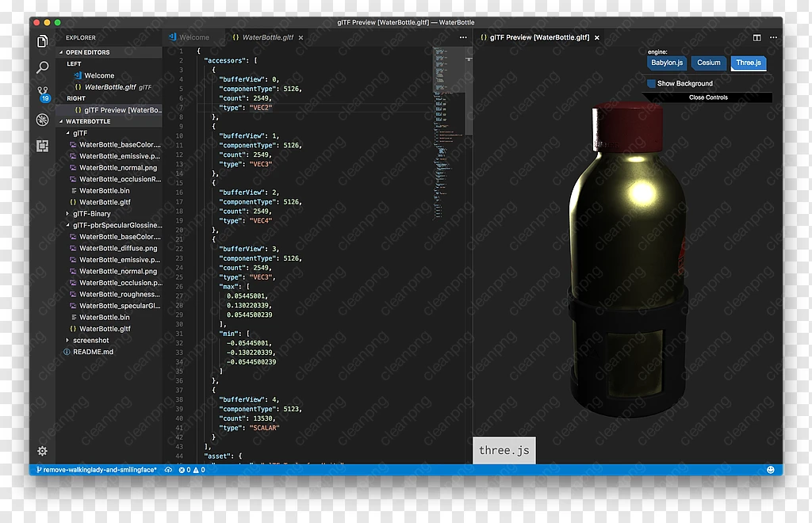Switch to the WaterBottle.gltf tab
Image resolution: width=812 pixels, height=523 pixels.
tap(268, 37)
